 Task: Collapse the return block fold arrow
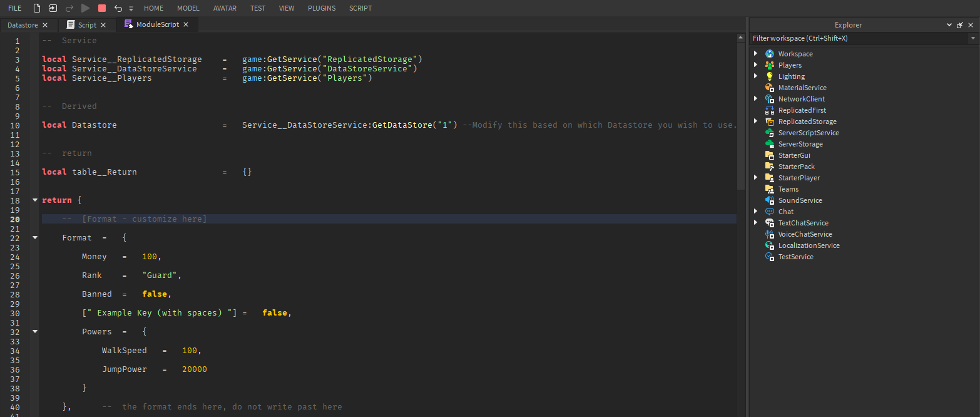point(35,200)
